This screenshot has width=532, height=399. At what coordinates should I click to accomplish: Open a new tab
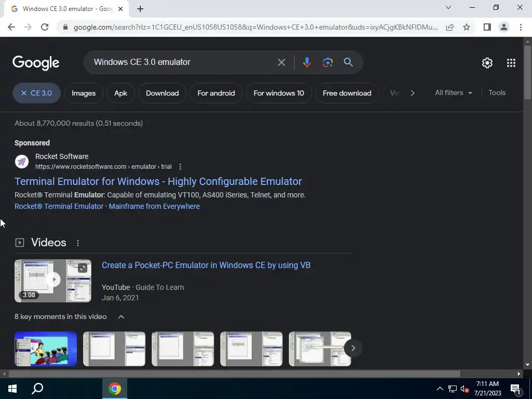(x=140, y=9)
